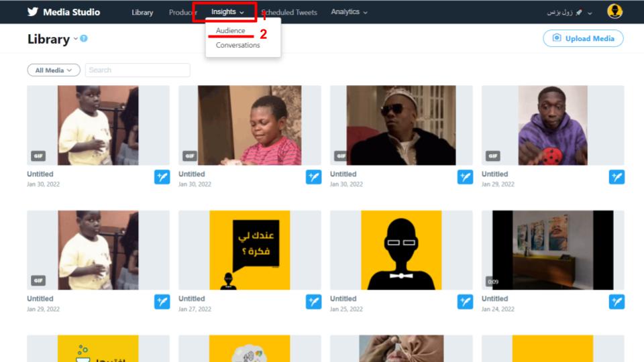This screenshot has width=644, height=362.
Task: Go to the Library tab
Action: pos(142,12)
